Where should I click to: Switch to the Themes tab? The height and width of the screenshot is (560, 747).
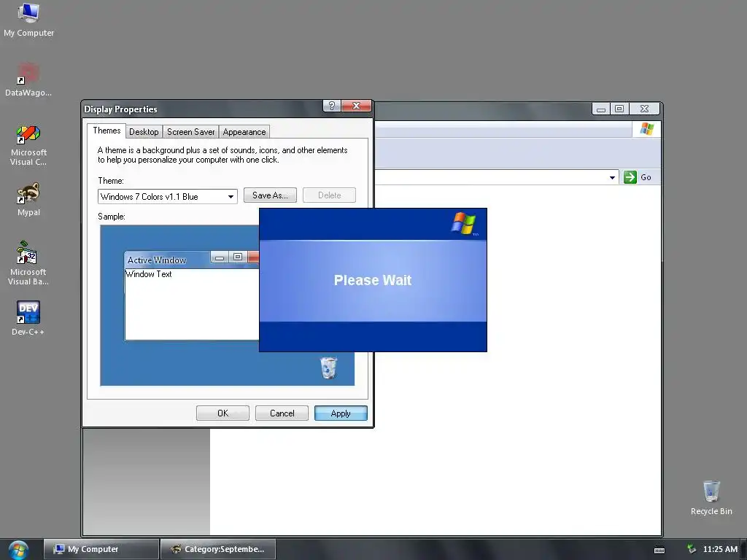point(107,131)
